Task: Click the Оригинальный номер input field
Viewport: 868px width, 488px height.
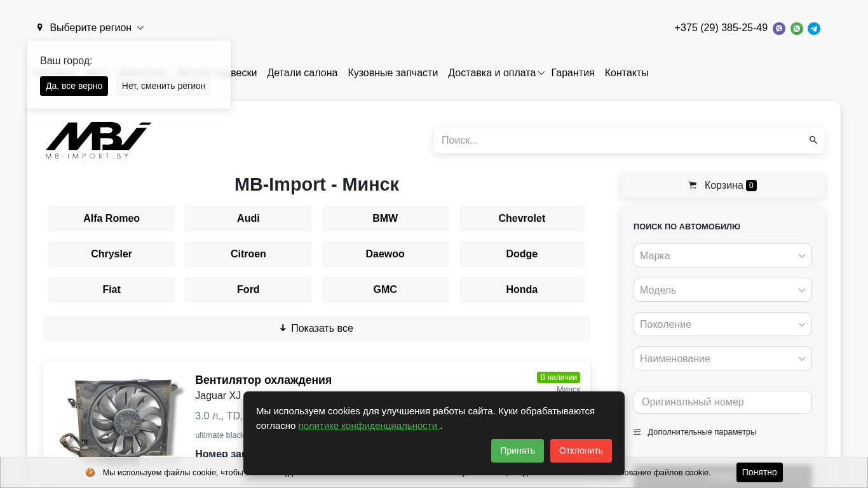Action: click(x=722, y=402)
